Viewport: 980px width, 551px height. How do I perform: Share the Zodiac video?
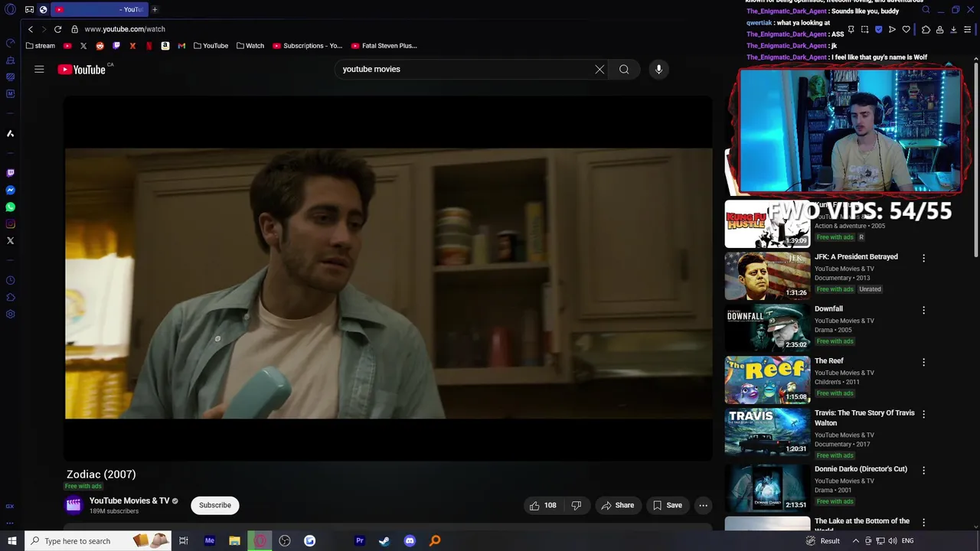[617, 505]
